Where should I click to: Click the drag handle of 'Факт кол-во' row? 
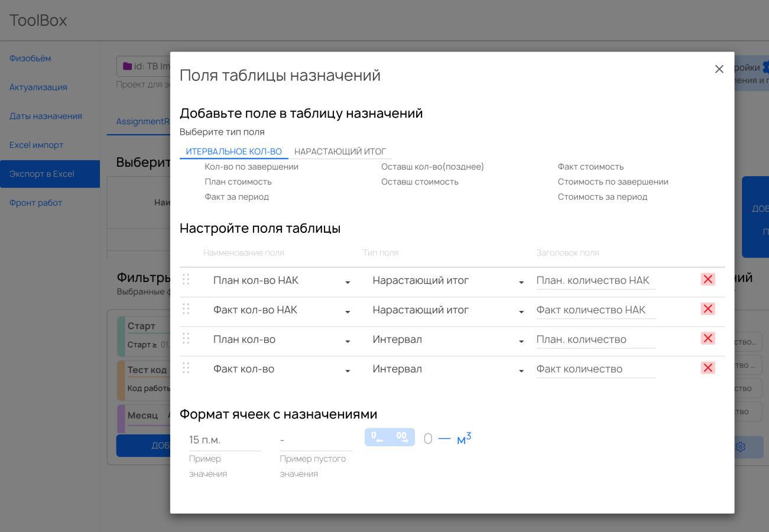click(186, 368)
